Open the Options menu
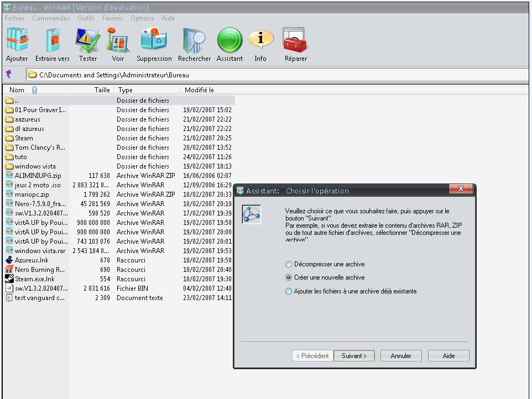532x399 pixels. pos(142,18)
